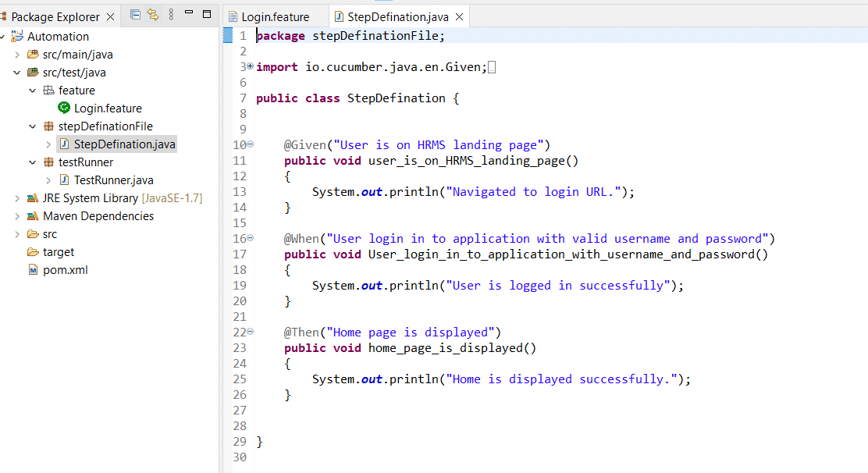The height and width of the screenshot is (473, 868).
Task: Click the JRE System Library icon
Action: point(34,198)
